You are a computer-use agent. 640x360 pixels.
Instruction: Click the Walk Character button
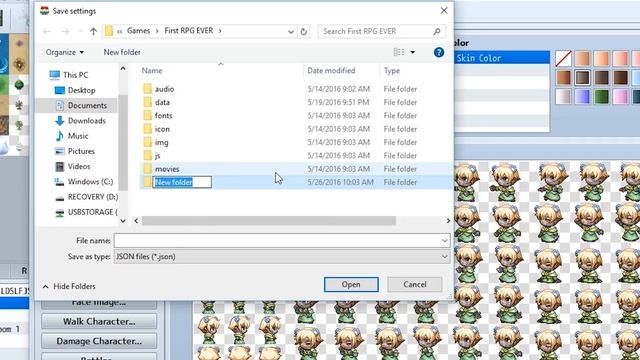(99, 321)
